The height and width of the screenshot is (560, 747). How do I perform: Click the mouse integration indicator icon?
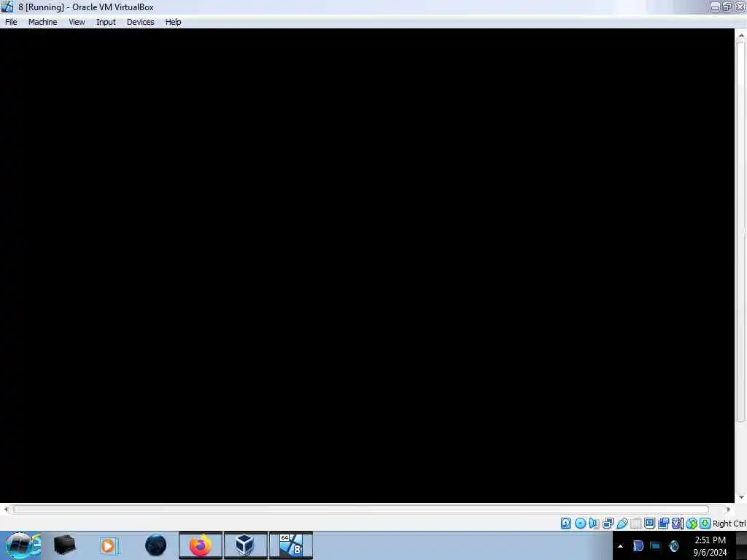point(692,524)
